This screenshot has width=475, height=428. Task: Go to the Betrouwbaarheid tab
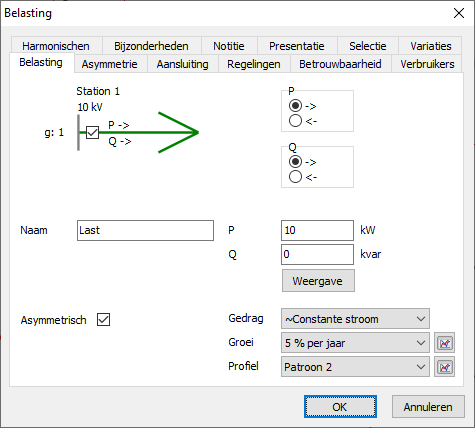click(340, 64)
